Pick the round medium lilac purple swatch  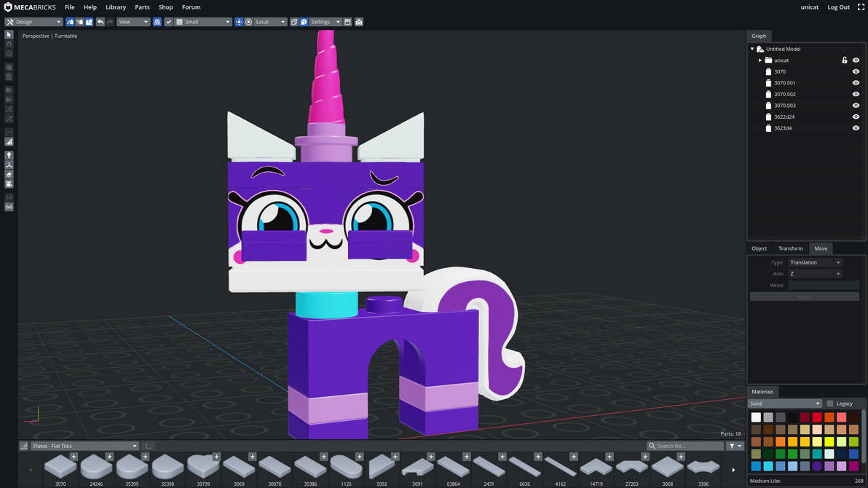817,466
